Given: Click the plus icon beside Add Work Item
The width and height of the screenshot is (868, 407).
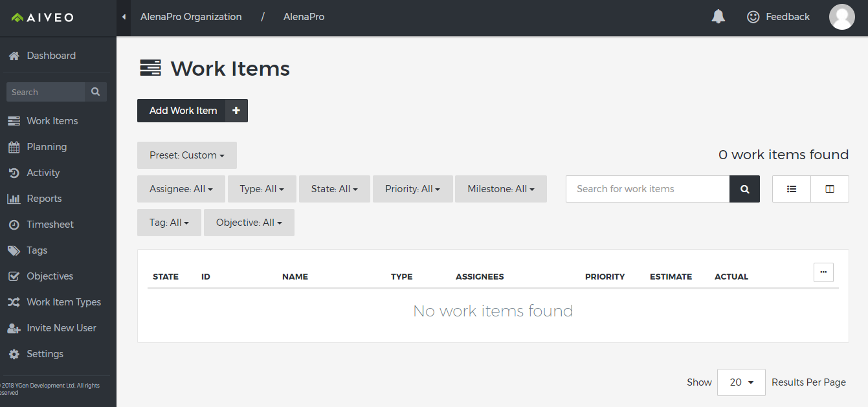Looking at the screenshot, I should coord(236,111).
